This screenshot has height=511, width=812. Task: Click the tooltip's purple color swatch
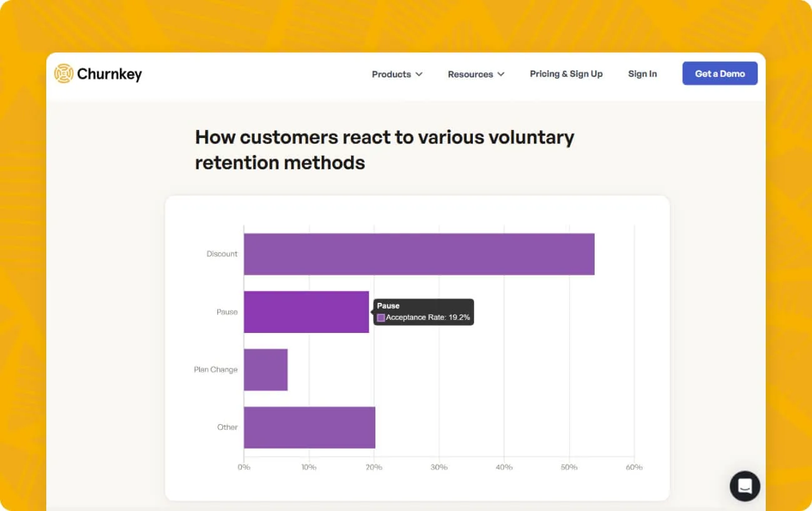381,318
